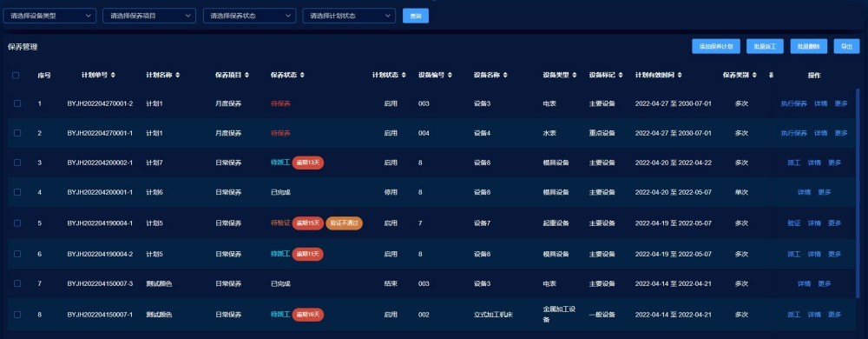Open 更多 menu for row BYJH202204150007-3
This screenshot has height=339, width=868.
(x=825, y=283)
